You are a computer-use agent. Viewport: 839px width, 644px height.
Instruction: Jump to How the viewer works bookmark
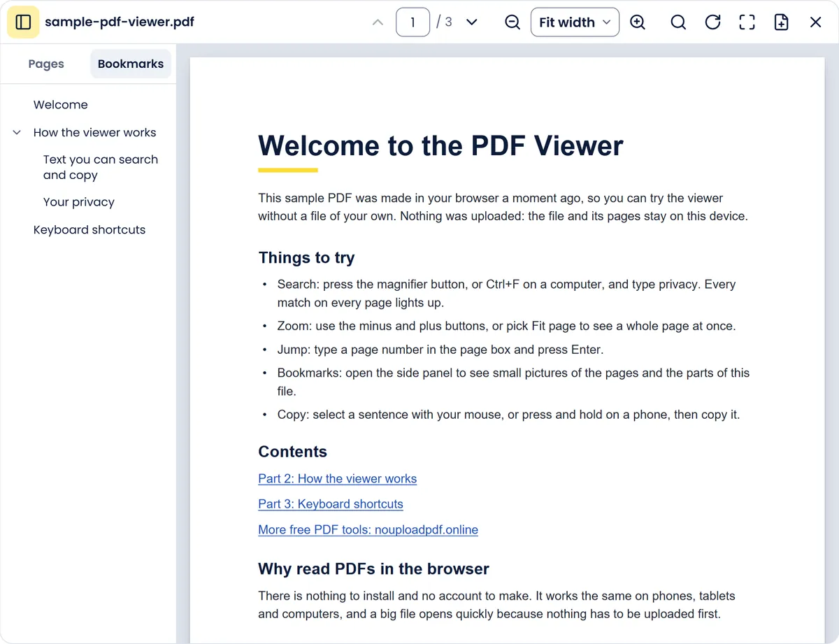tap(95, 132)
